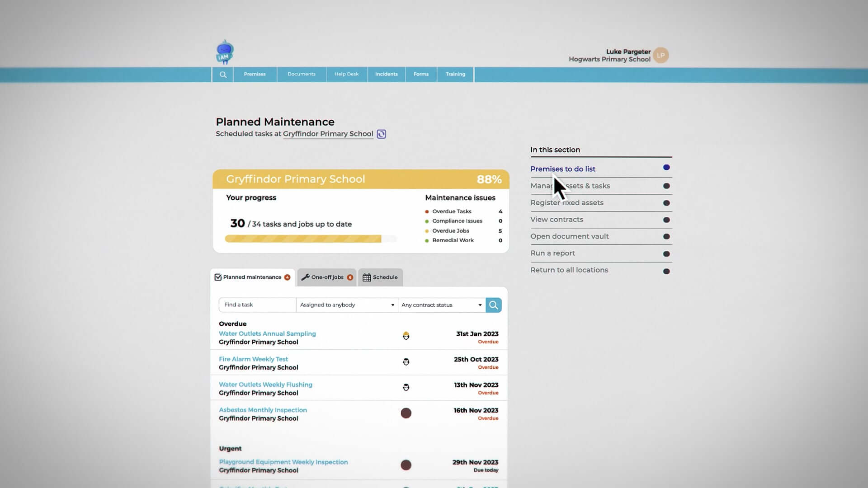Click Run a report sidebar link
868x488 pixels.
[x=552, y=253]
